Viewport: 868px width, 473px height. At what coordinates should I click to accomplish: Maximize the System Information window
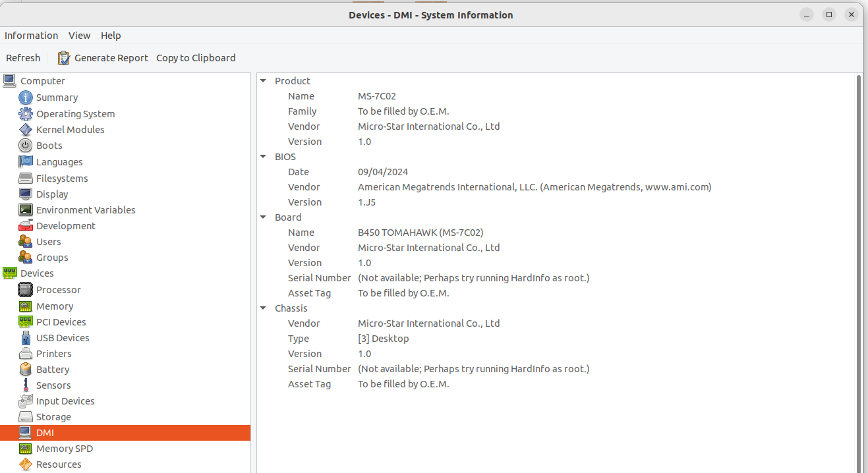coord(830,14)
